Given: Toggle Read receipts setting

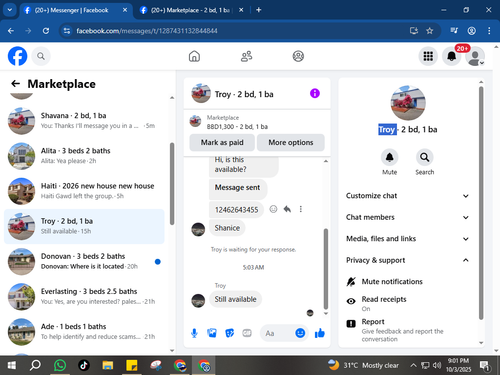Looking at the screenshot, I should [x=409, y=303].
